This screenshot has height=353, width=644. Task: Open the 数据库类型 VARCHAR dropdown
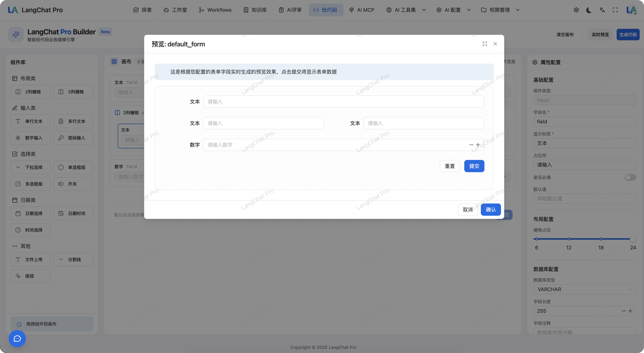coord(585,289)
